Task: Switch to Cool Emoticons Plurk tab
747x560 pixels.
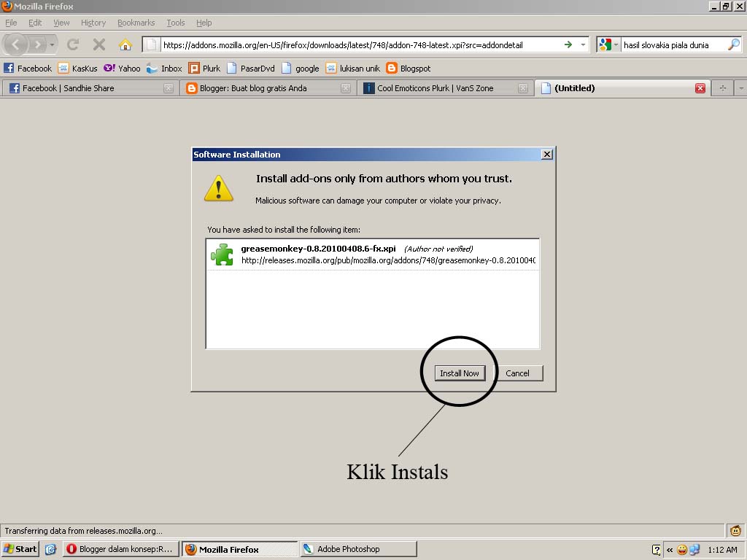Action: (445, 88)
